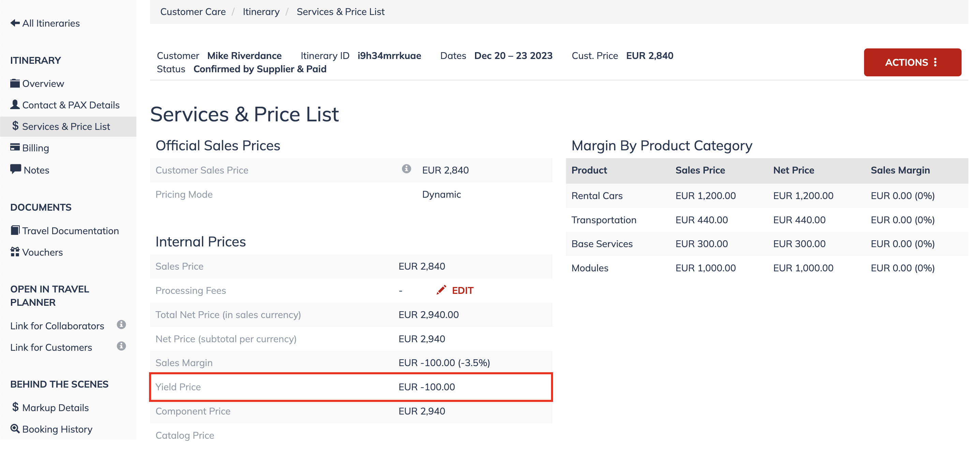Viewport: 980px width, 467px height.
Task: Open the Vouchers page
Action: 42,253
